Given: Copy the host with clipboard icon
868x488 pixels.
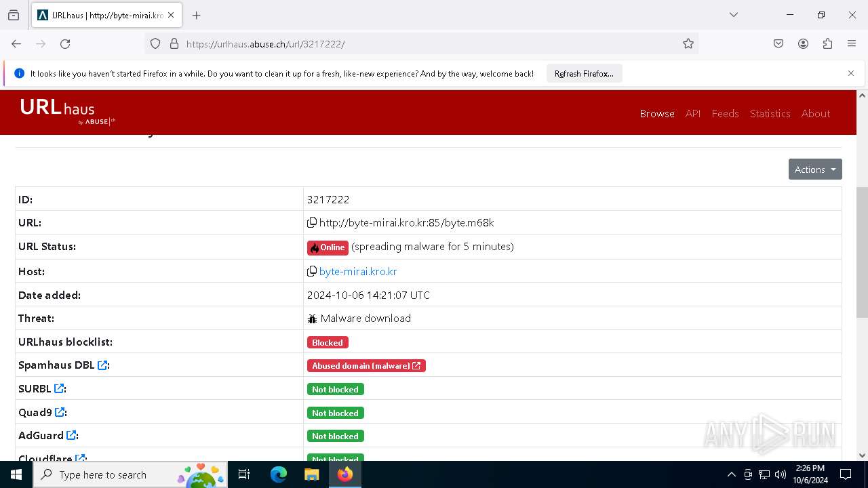Looking at the screenshot, I should tap(312, 271).
